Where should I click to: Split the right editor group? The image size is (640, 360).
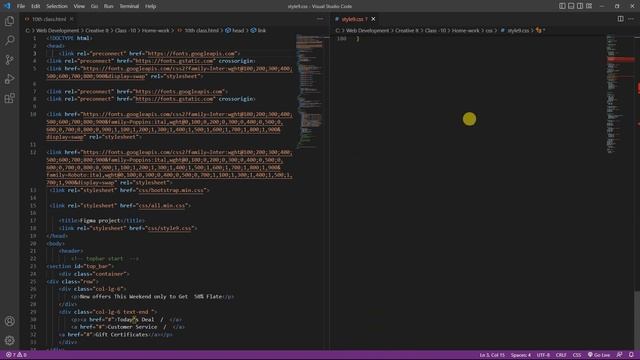coord(620,19)
